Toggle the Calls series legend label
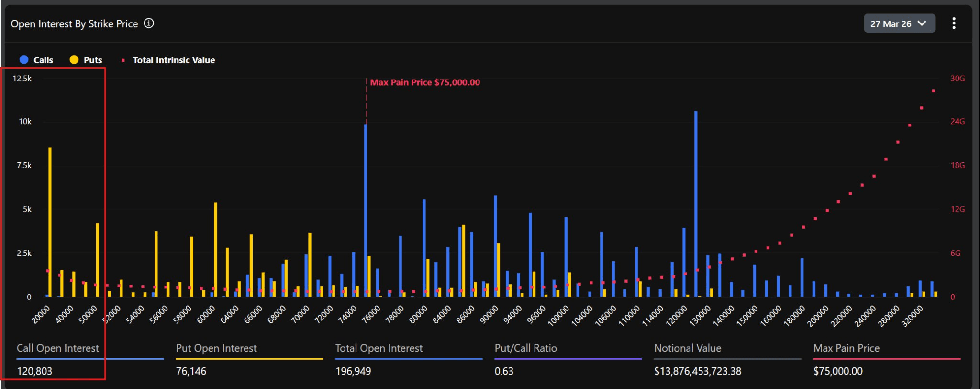The image size is (980, 389). (x=43, y=60)
